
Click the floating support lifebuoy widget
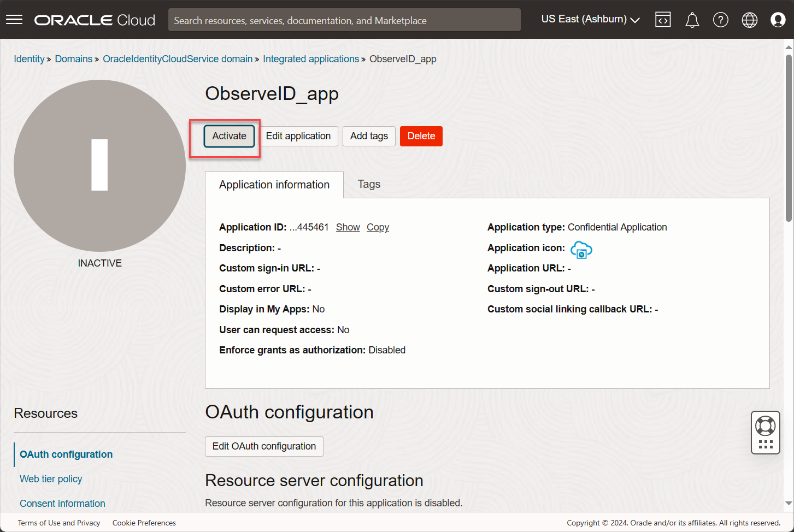pos(765,432)
